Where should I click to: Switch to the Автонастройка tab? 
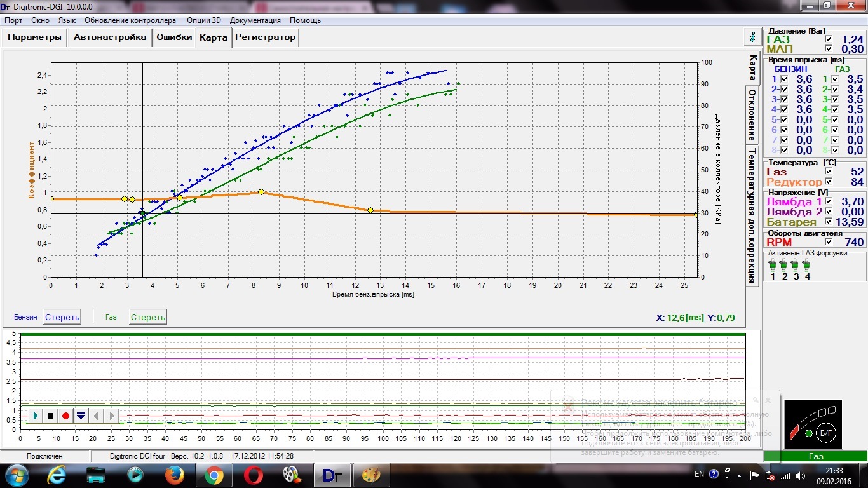(110, 37)
